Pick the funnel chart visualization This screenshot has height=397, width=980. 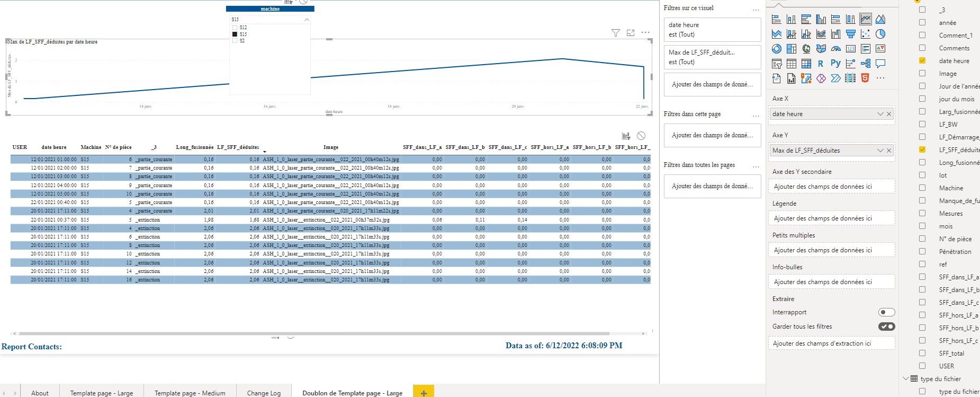coord(851,34)
